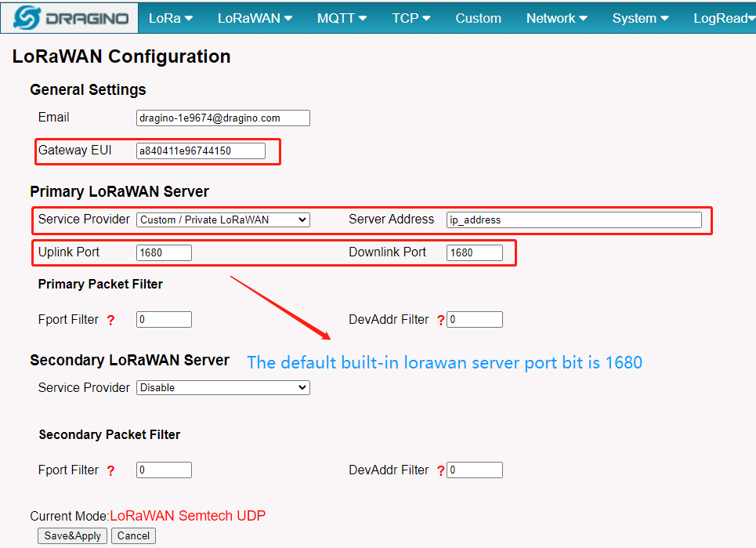756x548 pixels.
Task: Open the System menu
Action: 640,18
